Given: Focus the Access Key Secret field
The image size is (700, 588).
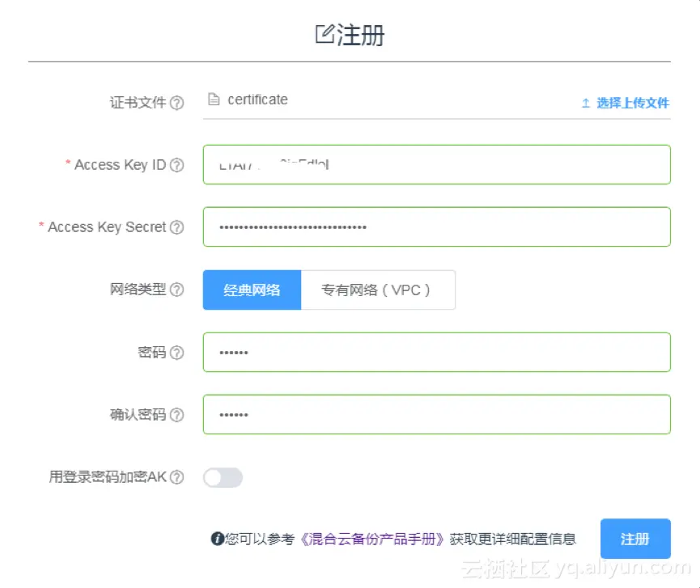Looking at the screenshot, I should click(x=436, y=227).
